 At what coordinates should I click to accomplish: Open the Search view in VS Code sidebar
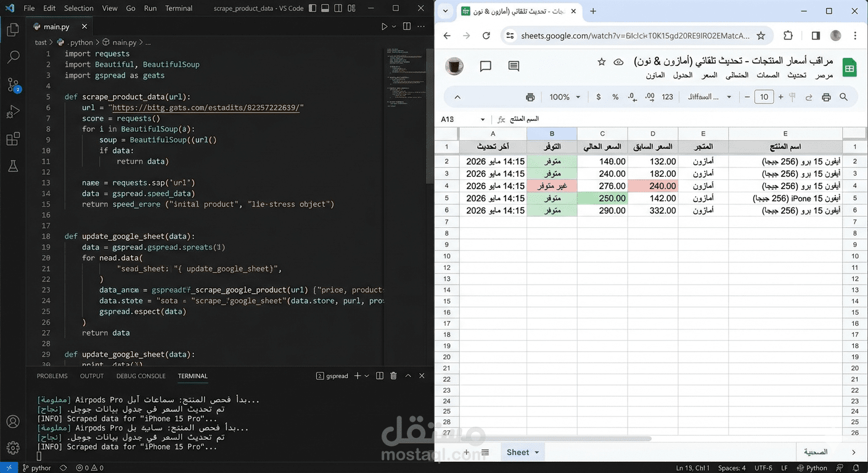click(13, 57)
